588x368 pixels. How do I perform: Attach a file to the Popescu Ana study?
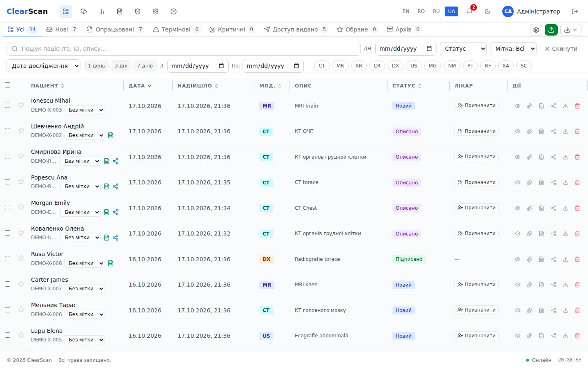(530, 182)
